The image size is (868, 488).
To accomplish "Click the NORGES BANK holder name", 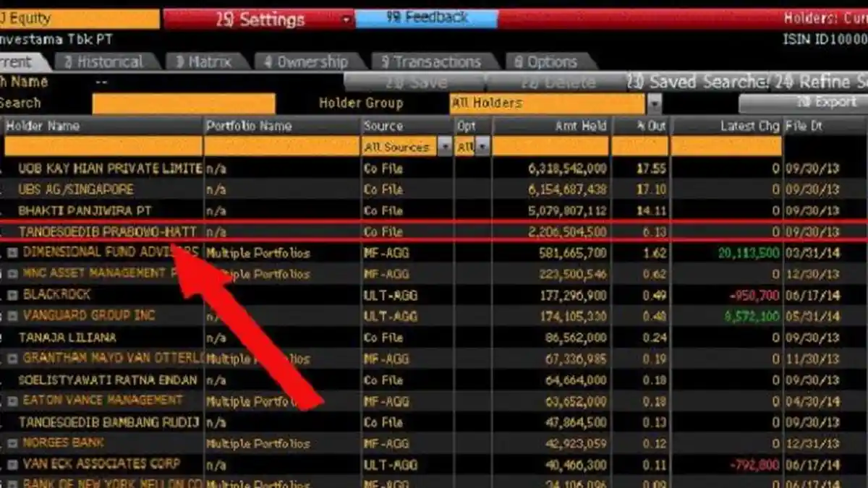I will 64,442.
